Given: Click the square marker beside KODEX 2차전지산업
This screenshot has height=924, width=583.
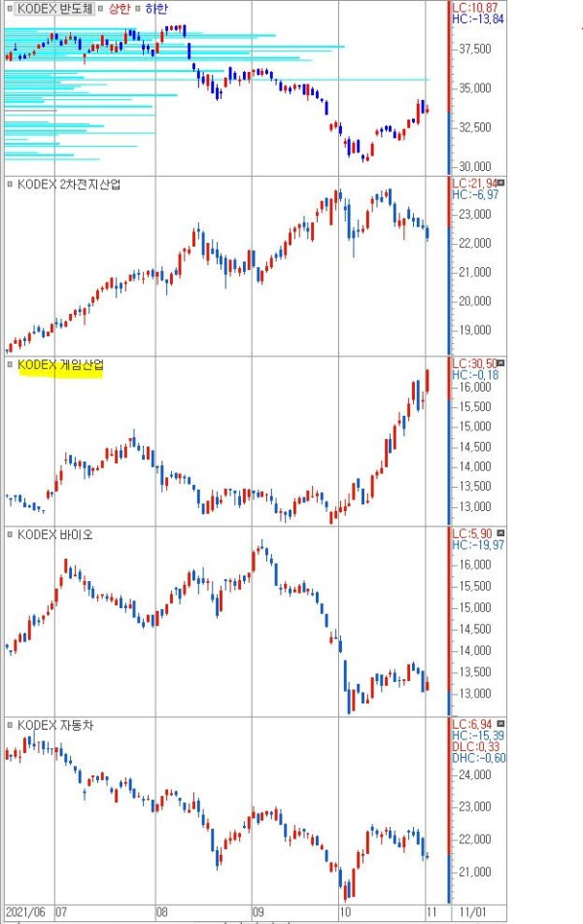Looking at the screenshot, I should coord(10,185).
